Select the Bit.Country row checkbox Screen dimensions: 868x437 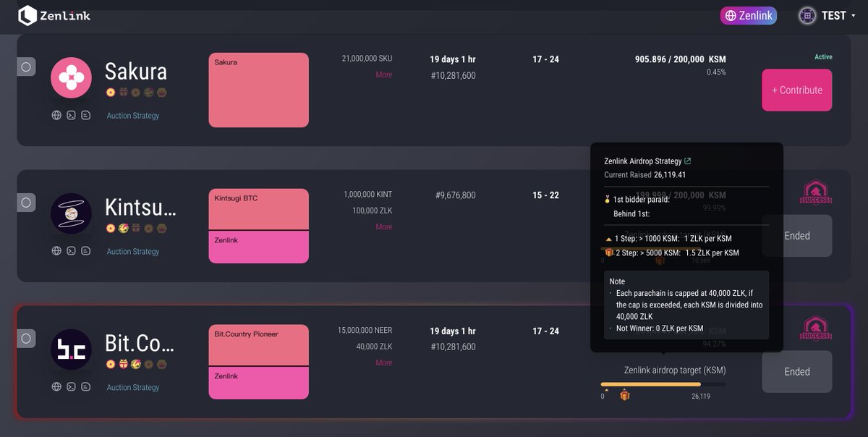(26, 339)
